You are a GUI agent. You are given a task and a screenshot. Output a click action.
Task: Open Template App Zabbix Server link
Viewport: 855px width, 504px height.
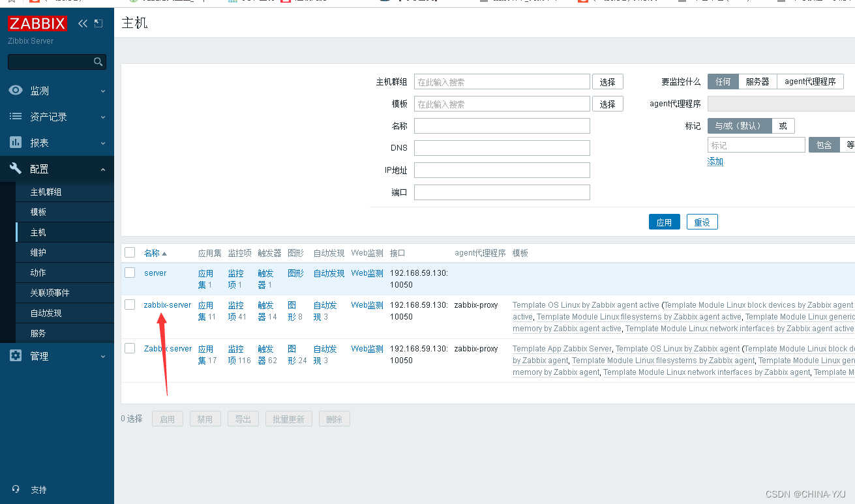[x=562, y=349]
